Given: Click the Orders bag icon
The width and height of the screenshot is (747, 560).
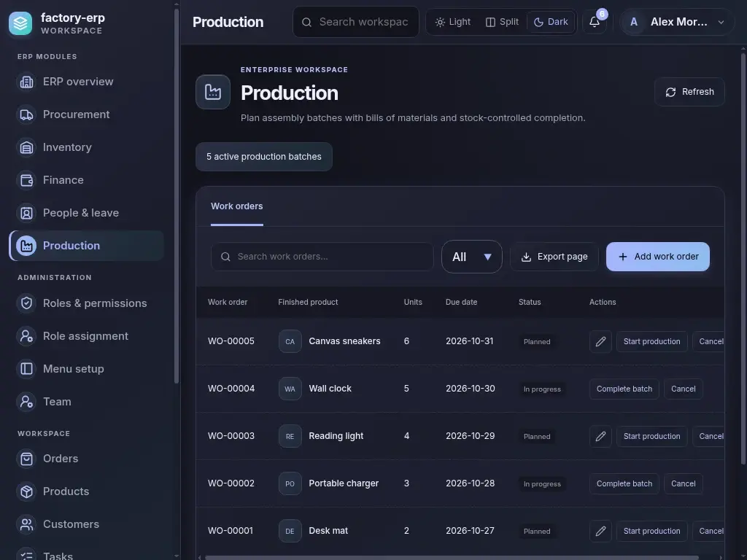Looking at the screenshot, I should 27,459.
